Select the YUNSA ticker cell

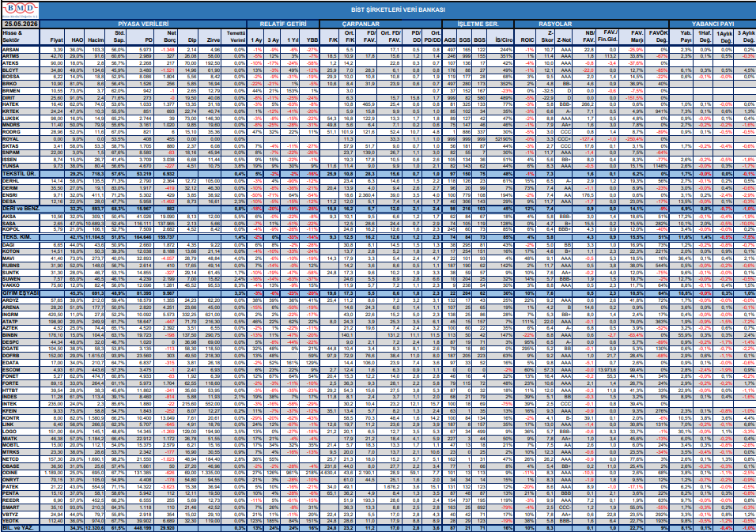point(21,164)
